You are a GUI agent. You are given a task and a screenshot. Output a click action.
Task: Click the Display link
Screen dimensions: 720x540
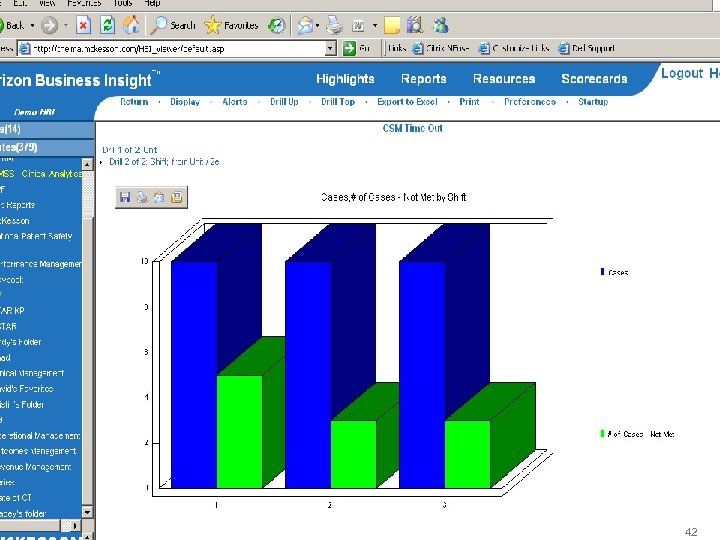(185, 102)
